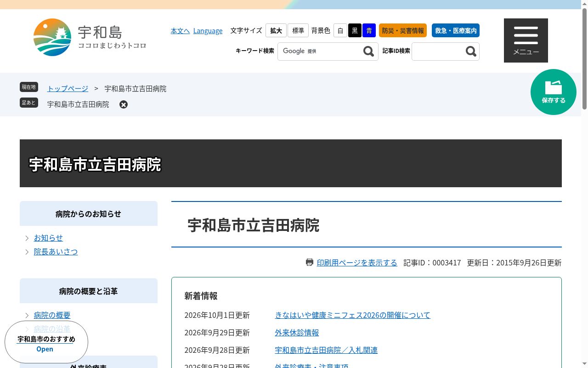The width and height of the screenshot is (588, 368).
Task: Click the 2026年10月1日更新 date text
Action: (217, 315)
